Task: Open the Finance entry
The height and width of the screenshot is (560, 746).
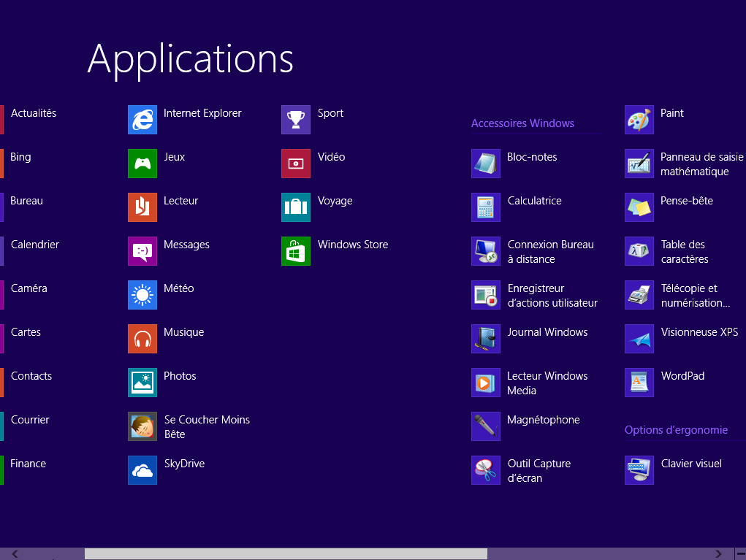Action: (x=28, y=464)
